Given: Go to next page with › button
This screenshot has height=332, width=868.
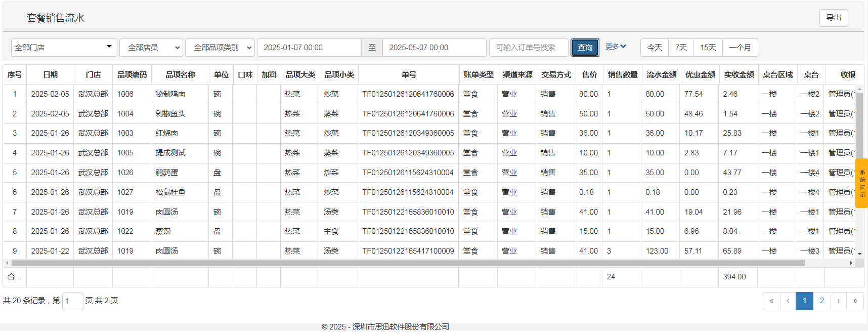Looking at the screenshot, I should pos(839,301).
